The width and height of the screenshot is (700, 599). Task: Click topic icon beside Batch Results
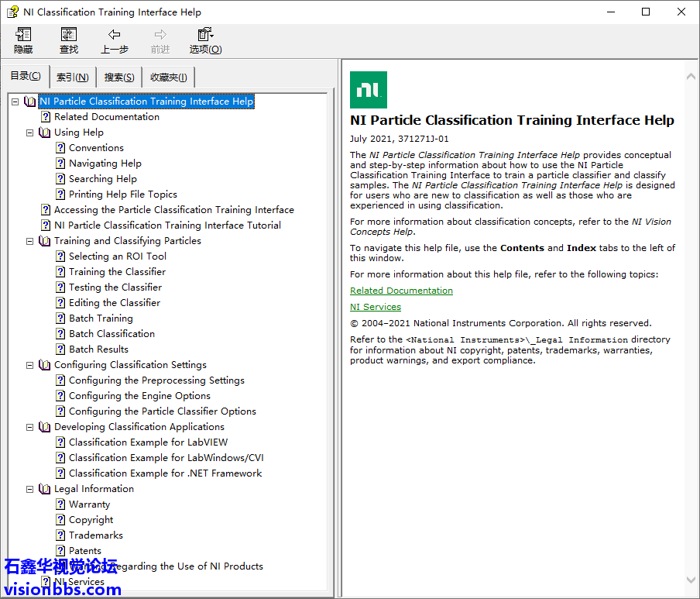[60, 349]
